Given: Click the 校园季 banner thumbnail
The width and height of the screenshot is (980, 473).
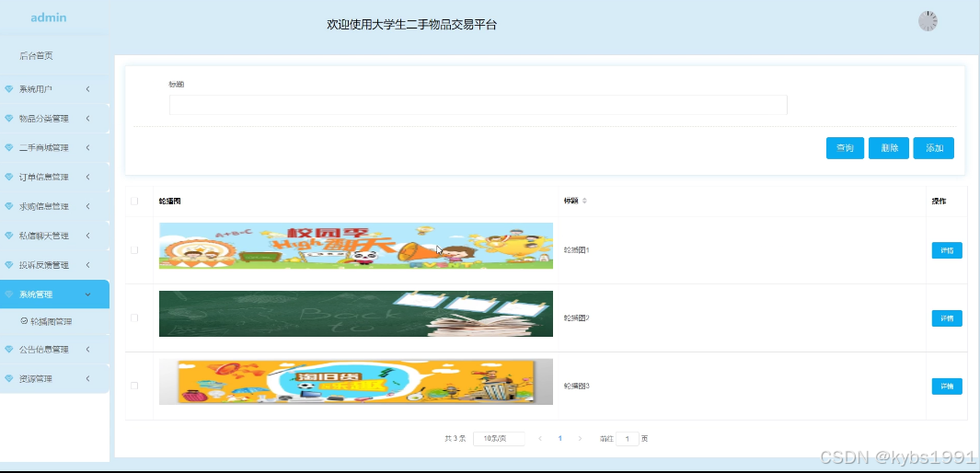Looking at the screenshot, I should [355, 246].
